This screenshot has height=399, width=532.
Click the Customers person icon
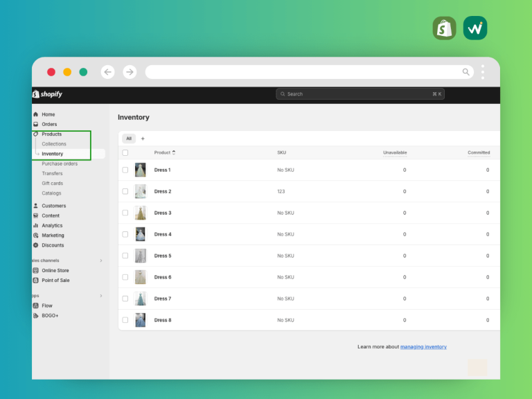(x=35, y=206)
